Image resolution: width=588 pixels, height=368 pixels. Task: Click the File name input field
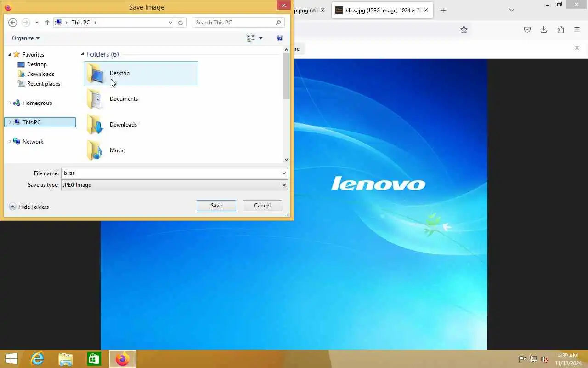click(171, 173)
